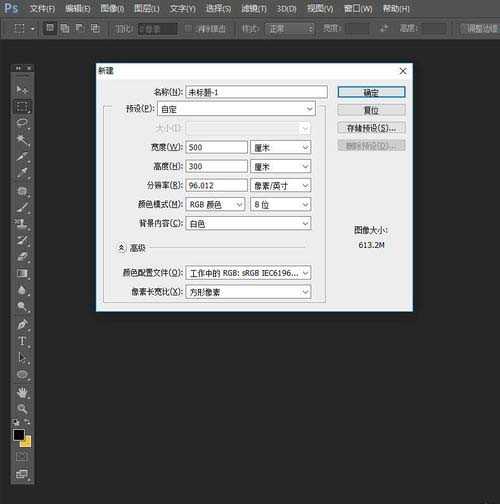Select the Horizontal Type tool

pos(22,341)
